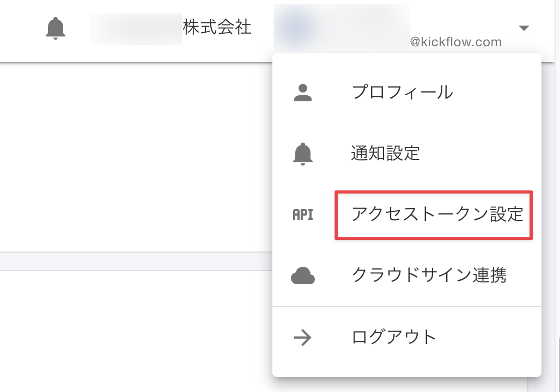Click the blurred company name area in header

coord(136,27)
